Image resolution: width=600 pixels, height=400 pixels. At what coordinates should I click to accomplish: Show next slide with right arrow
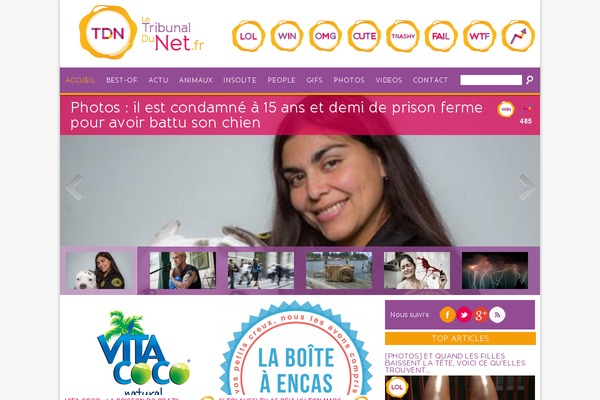pyautogui.click(x=527, y=187)
